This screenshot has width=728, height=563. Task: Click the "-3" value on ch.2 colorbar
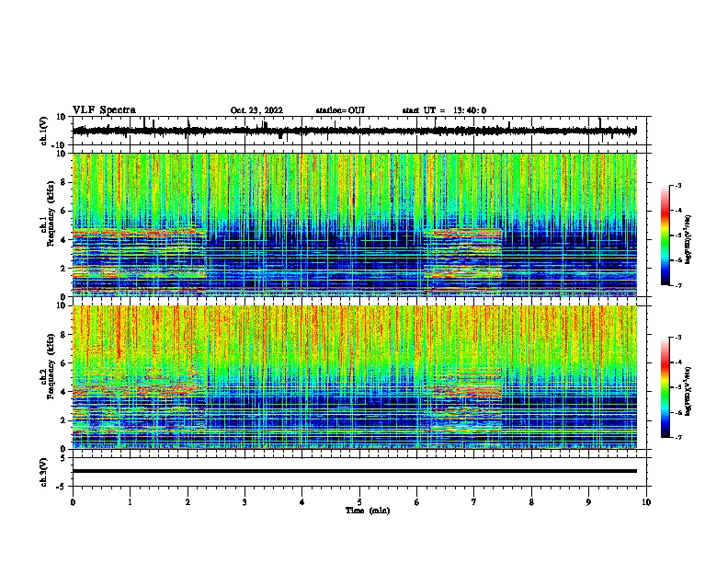click(x=677, y=338)
